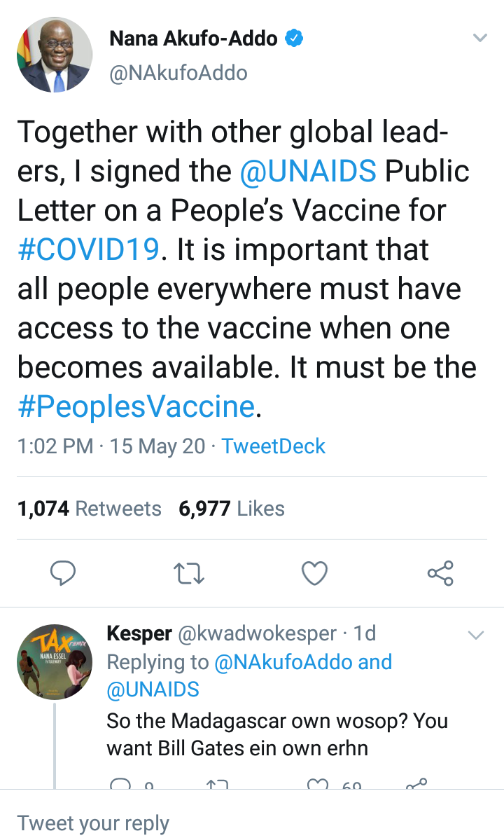Tap the verified badge next to Nana Akufo-Addo
The height and width of the screenshot is (838, 504).
[295, 39]
